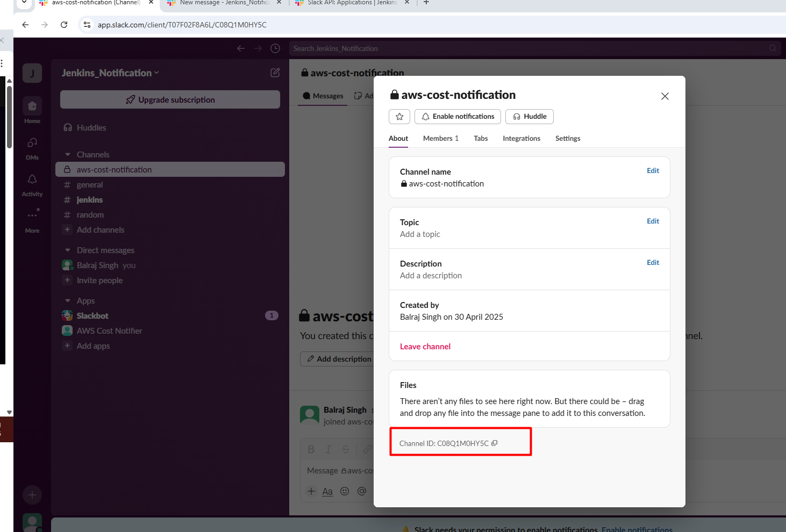Open the Settings tab
Image resolution: width=786 pixels, height=532 pixels.
coord(568,138)
